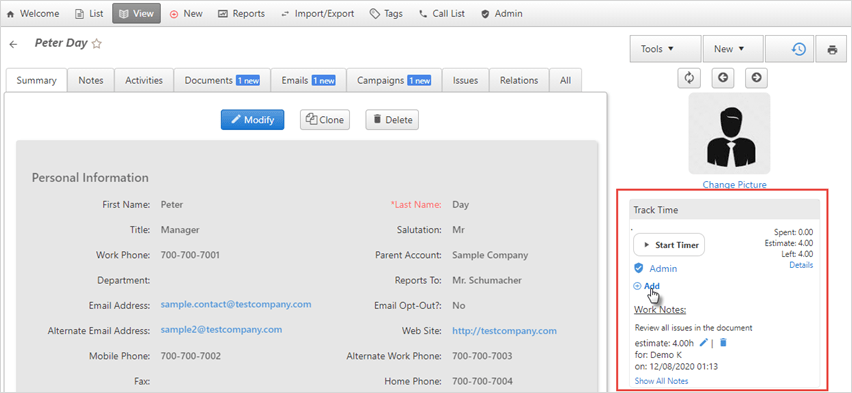Screen dimensions: 852x393
Task: Click the Delete button
Action: pyautogui.click(x=392, y=120)
